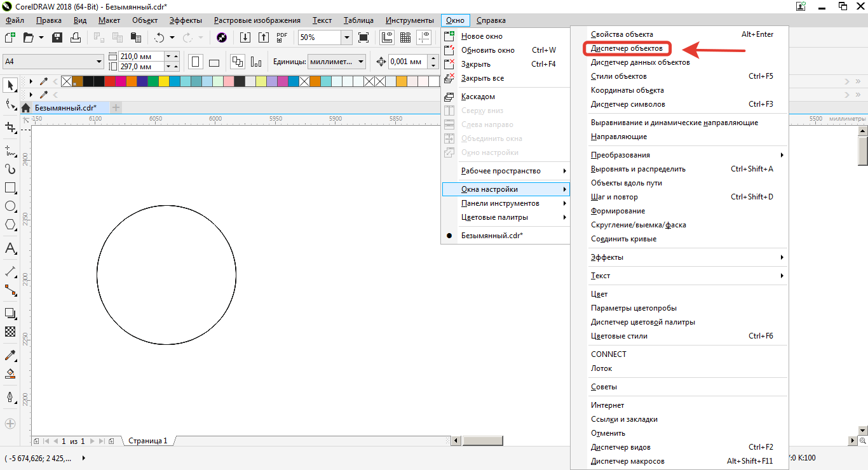
Task: Select the Polygon tool
Action: click(10, 225)
